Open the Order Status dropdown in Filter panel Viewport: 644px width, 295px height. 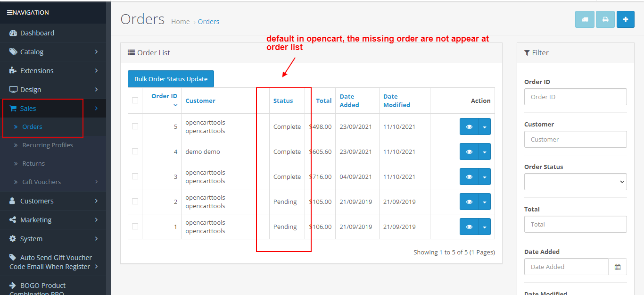coord(575,182)
